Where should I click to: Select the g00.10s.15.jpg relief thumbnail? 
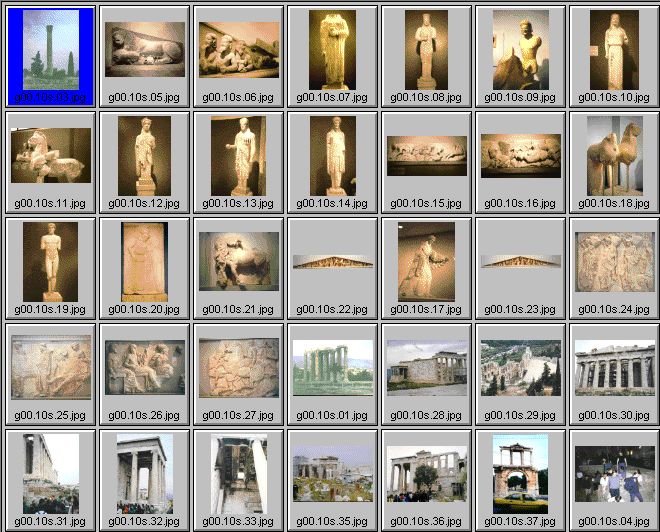pos(426,156)
